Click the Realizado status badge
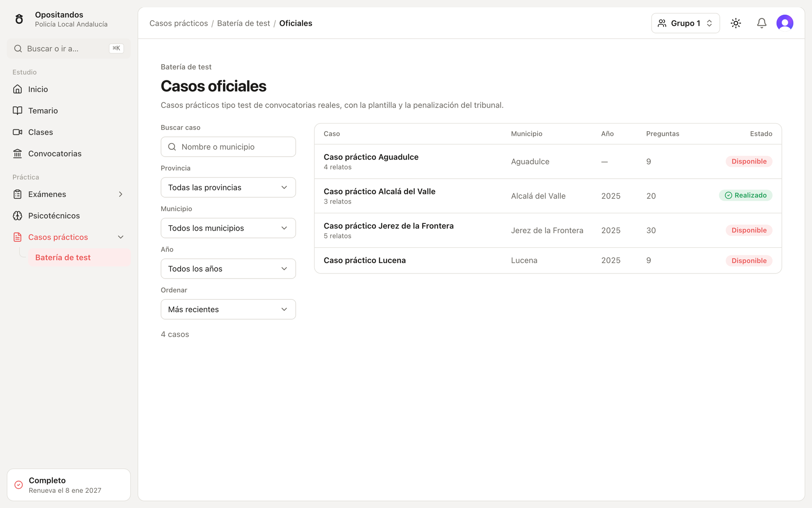 [746, 195]
